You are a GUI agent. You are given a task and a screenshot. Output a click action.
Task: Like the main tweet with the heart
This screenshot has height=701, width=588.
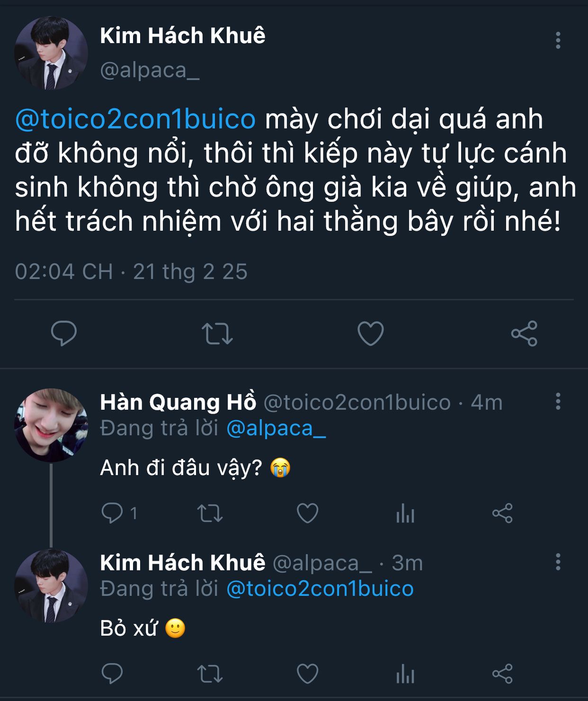[370, 333]
